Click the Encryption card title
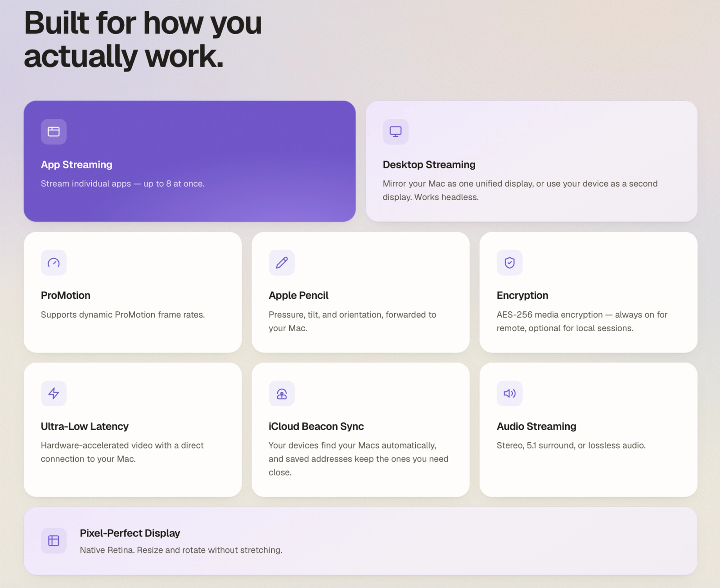Viewport: 720px width, 588px height. coord(522,296)
